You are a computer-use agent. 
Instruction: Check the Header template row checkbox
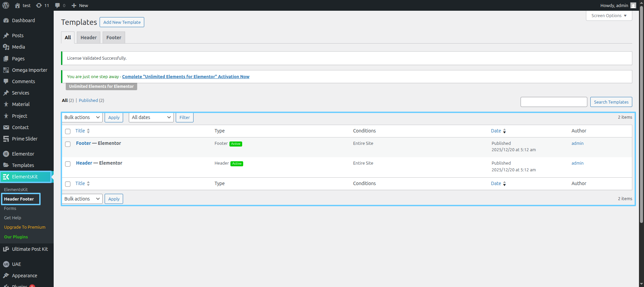(x=68, y=164)
